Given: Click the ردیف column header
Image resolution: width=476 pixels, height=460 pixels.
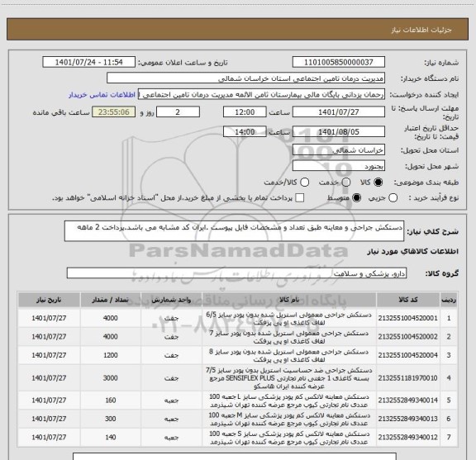Looking at the screenshot, I should click(x=449, y=300).
